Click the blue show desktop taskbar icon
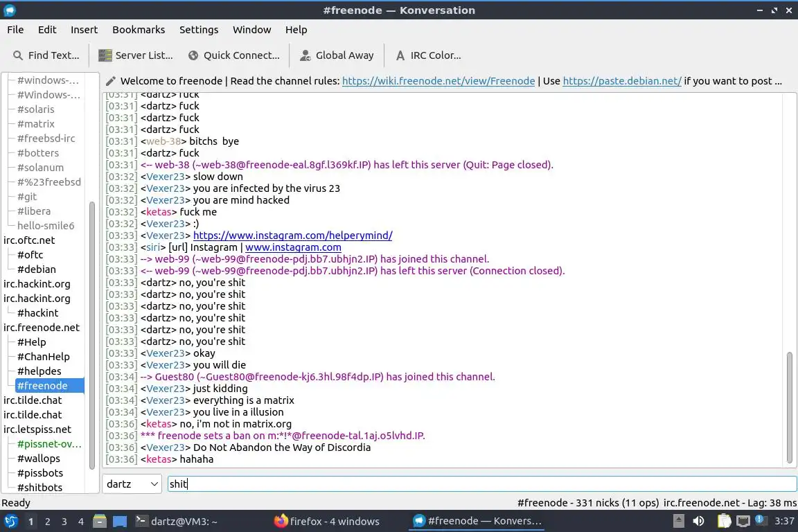Screen dimensions: 798x532 coord(120,522)
